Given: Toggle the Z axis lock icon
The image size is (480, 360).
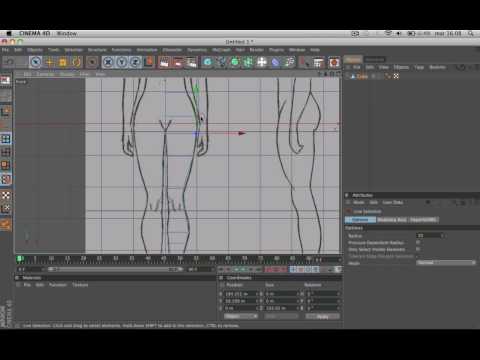Looking at the screenshot, I should click(135, 62).
